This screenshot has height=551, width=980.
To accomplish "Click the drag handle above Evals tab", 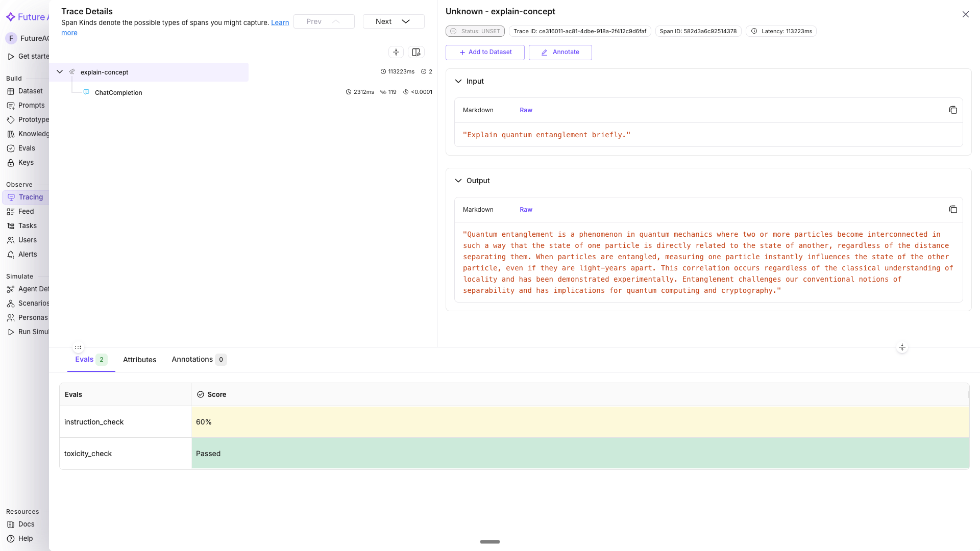I will pos(78,347).
